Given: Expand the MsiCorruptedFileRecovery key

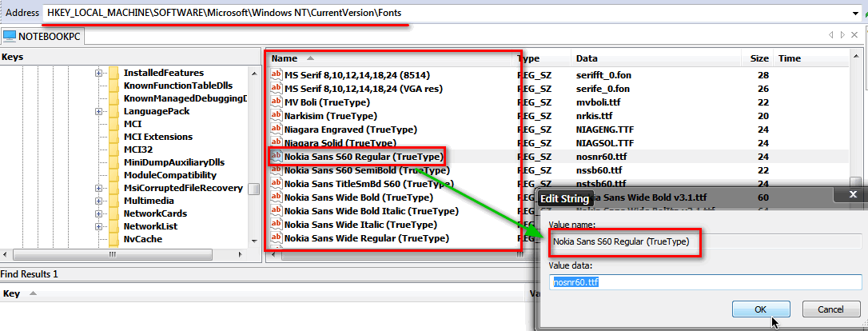Looking at the screenshot, I should click(98, 188).
